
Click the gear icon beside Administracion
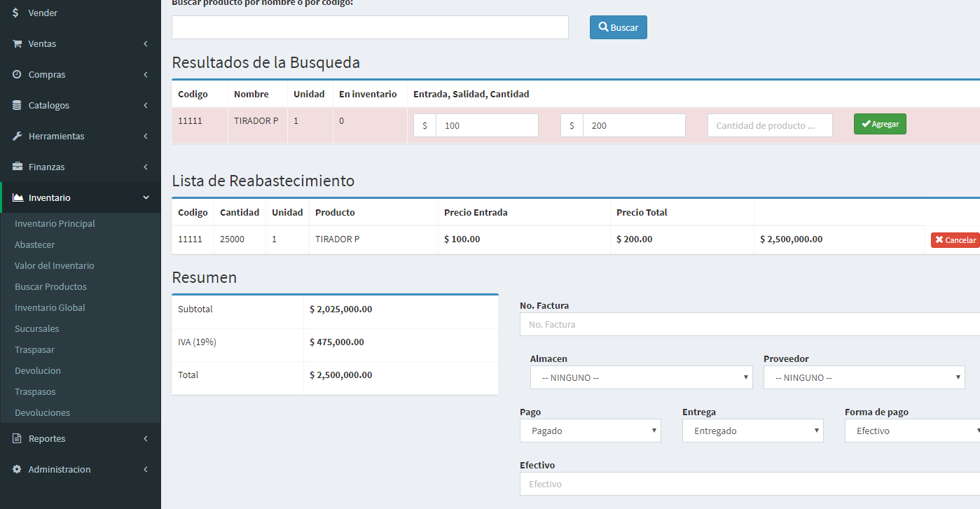[x=17, y=469]
